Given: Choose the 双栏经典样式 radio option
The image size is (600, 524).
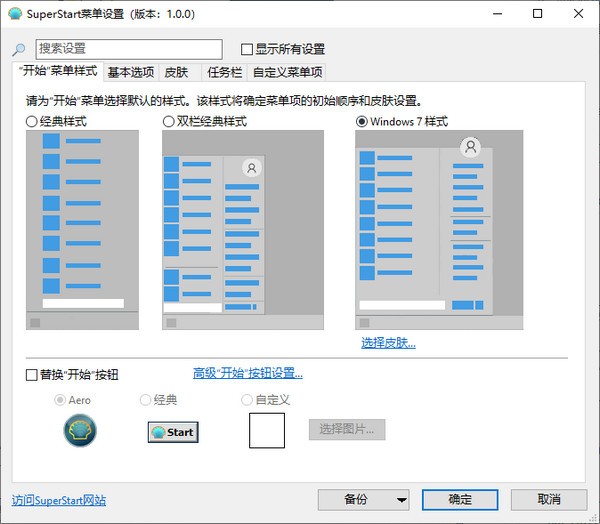Looking at the screenshot, I should (x=168, y=122).
